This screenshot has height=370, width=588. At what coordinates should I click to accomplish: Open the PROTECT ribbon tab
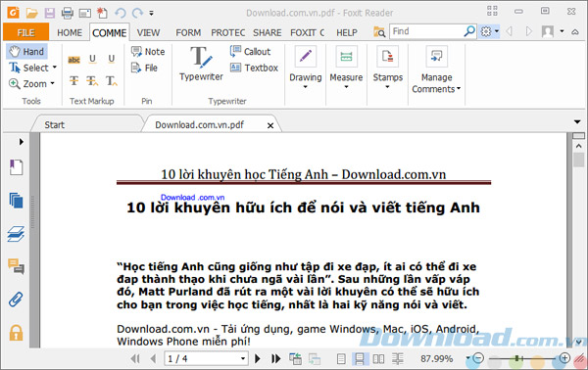[x=228, y=33]
